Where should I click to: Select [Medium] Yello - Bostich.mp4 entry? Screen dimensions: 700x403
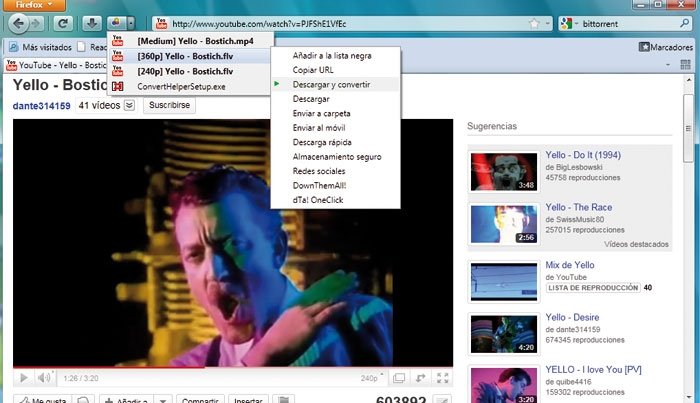190,41
